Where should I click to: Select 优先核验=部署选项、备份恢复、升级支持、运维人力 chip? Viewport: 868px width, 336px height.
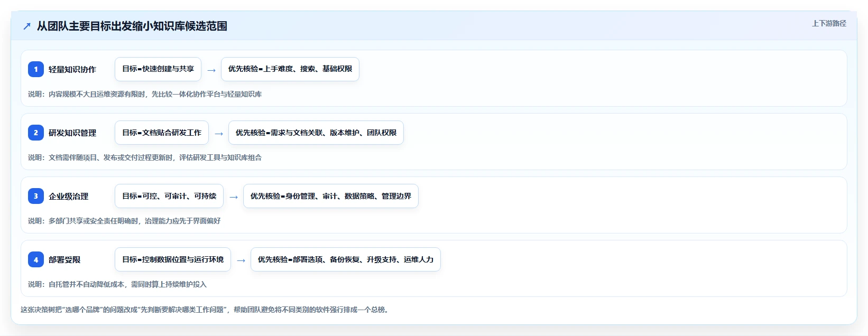point(346,259)
